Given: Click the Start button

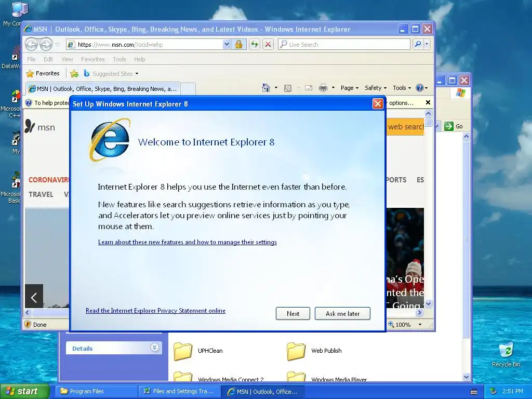Looking at the screenshot, I should (24, 391).
